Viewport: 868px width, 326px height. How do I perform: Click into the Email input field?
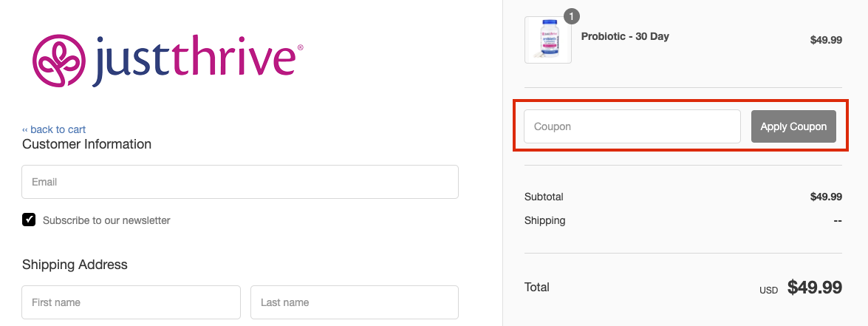(x=240, y=182)
